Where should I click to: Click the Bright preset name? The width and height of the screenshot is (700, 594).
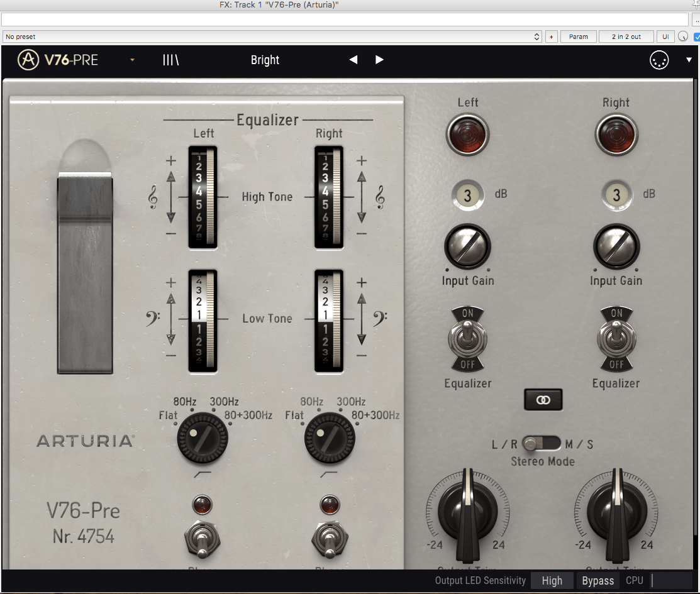265,60
